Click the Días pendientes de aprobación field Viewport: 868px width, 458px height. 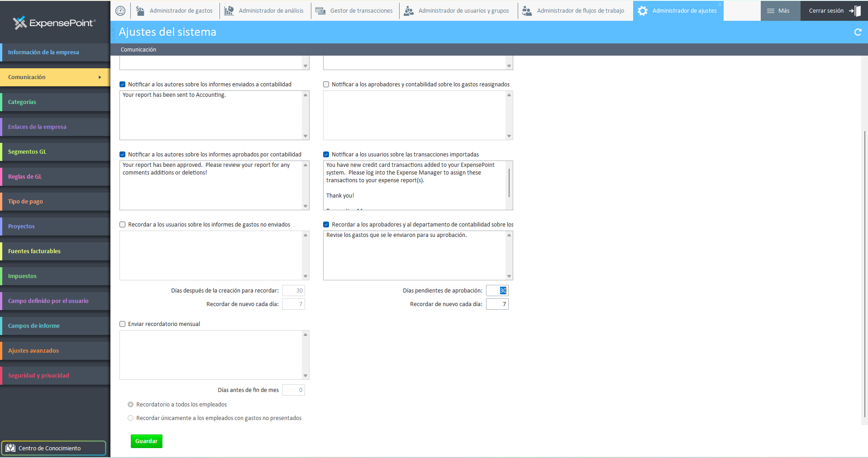click(497, 291)
